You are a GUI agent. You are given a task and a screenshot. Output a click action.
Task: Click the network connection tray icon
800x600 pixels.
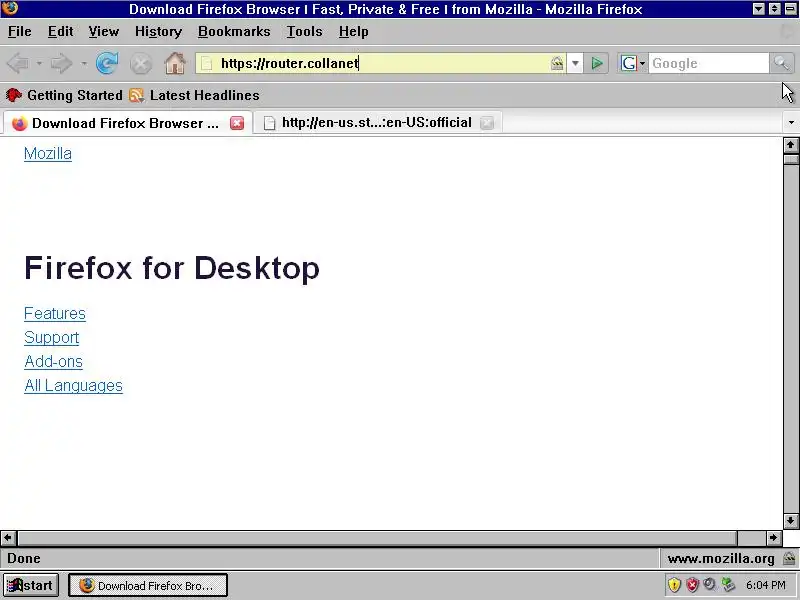click(x=728, y=585)
